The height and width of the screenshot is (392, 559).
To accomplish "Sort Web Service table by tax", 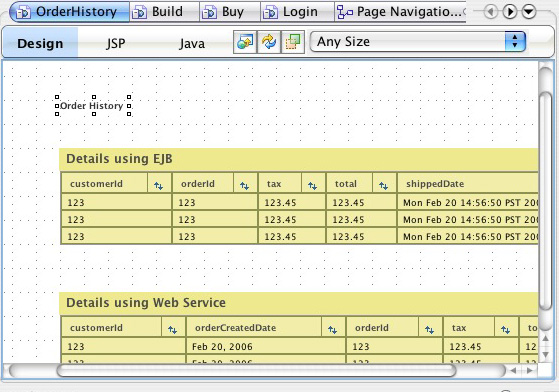I will [506, 330].
